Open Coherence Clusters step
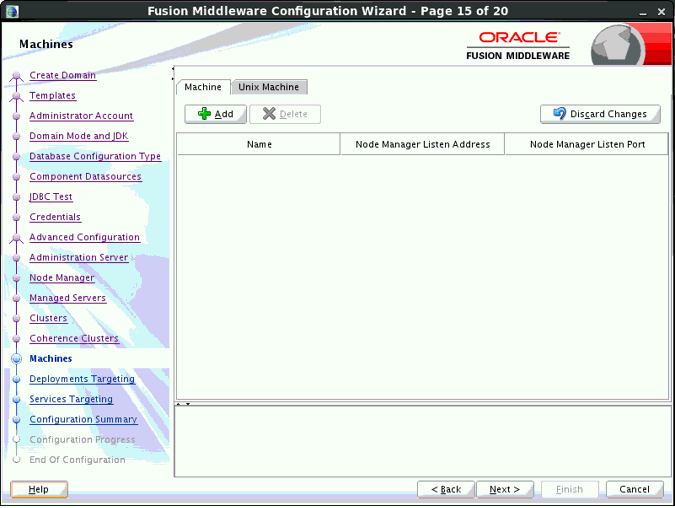 (x=74, y=338)
